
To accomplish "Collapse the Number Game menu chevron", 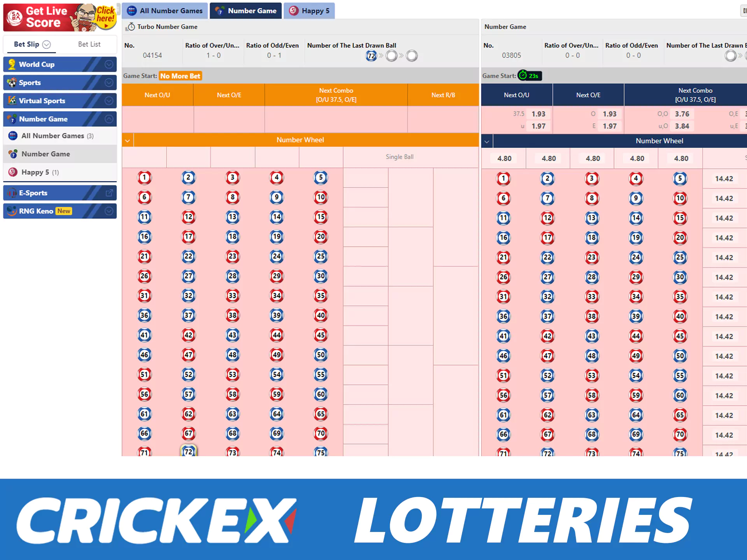I will [109, 119].
